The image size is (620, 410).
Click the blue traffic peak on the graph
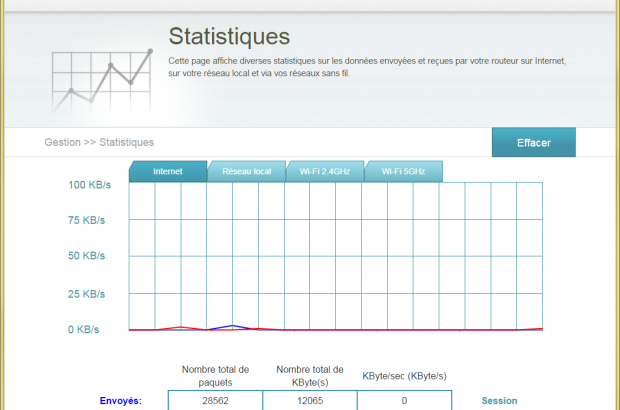click(233, 326)
